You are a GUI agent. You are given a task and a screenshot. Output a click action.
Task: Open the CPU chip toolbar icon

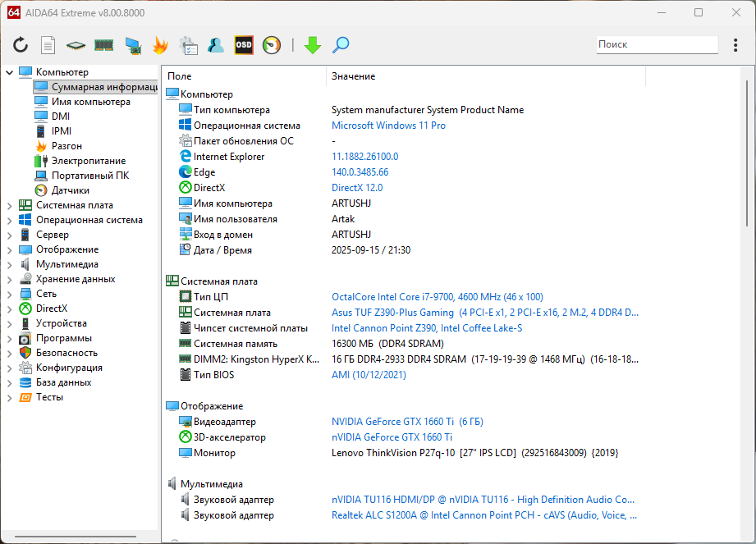(76, 45)
